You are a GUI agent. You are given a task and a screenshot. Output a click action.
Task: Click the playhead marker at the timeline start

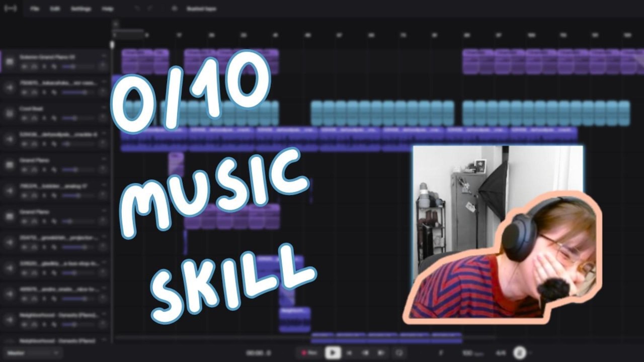[112, 45]
